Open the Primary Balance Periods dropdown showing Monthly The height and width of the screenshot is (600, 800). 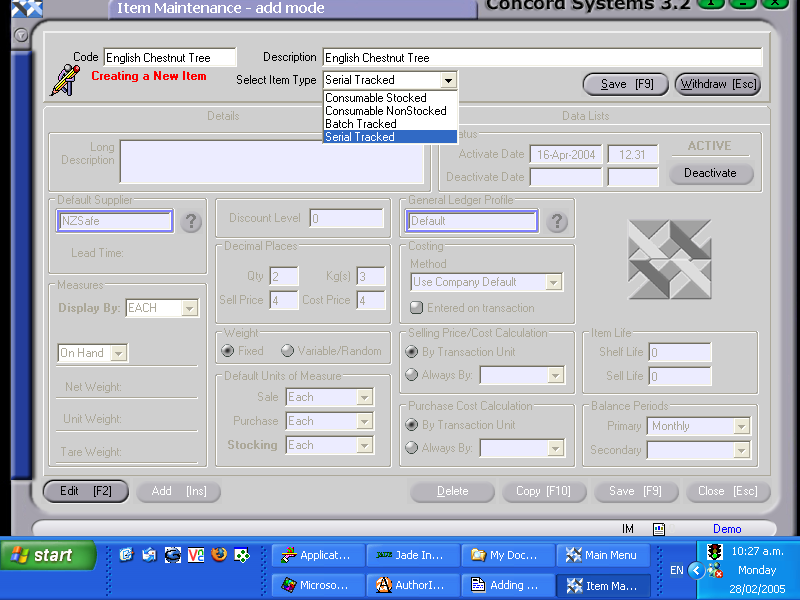pyautogui.click(x=697, y=426)
